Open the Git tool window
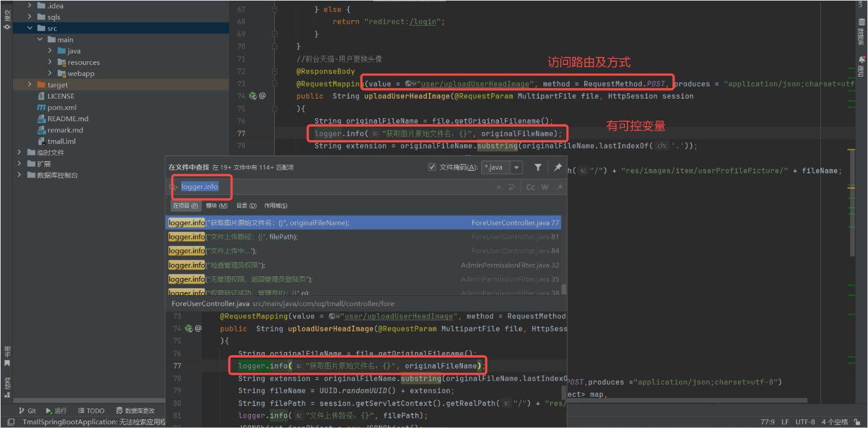 (x=28, y=411)
